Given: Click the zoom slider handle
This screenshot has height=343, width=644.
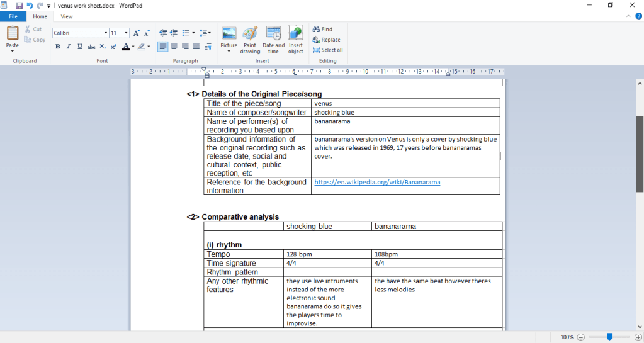Looking at the screenshot, I should [x=609, y=337].
